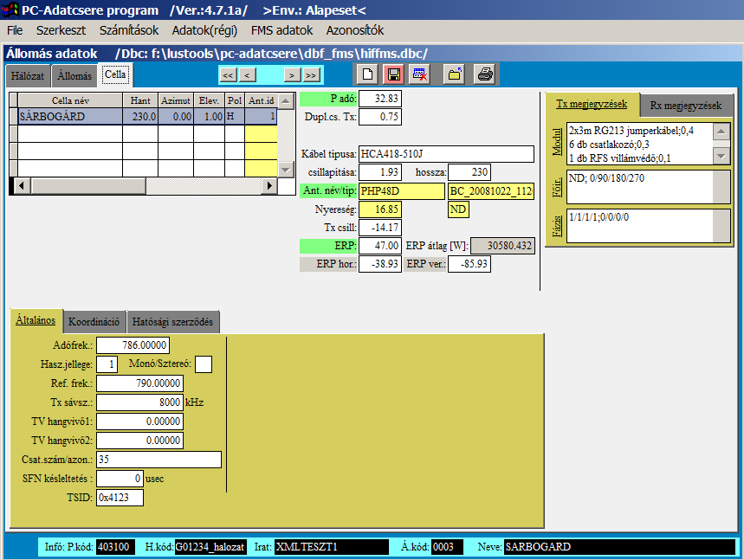
Task: Jump to last record with >> button
Action: click(x=311, y=75)
